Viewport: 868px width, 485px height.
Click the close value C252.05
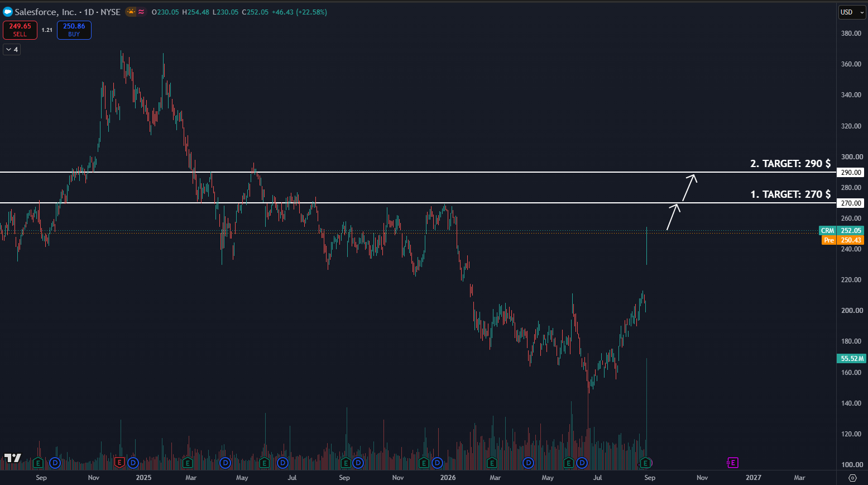coord(255,12)
